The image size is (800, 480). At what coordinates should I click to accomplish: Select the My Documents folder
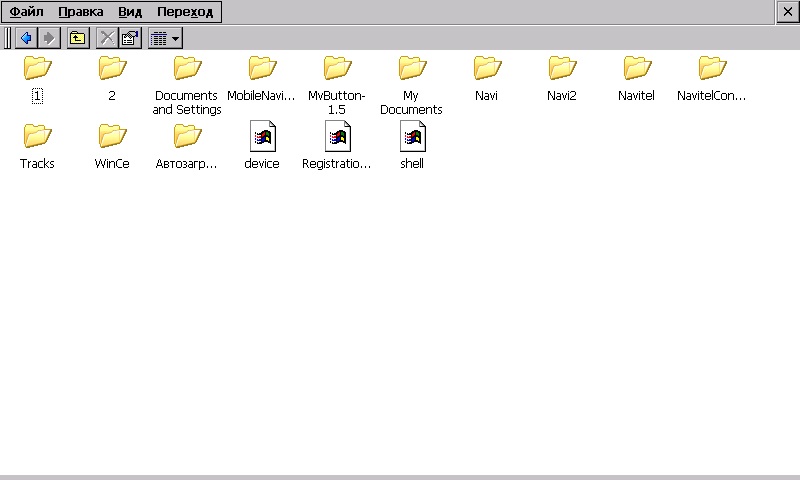(412, 69)
